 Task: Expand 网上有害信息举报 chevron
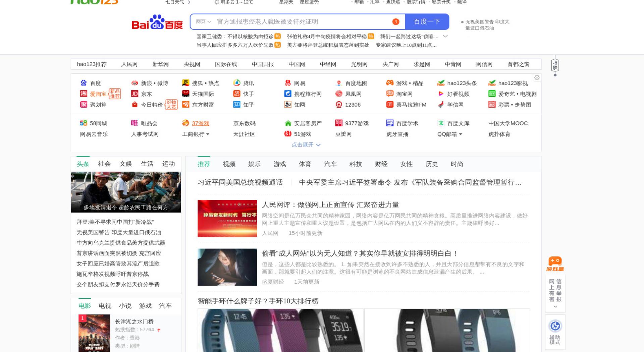coord(555,306)
